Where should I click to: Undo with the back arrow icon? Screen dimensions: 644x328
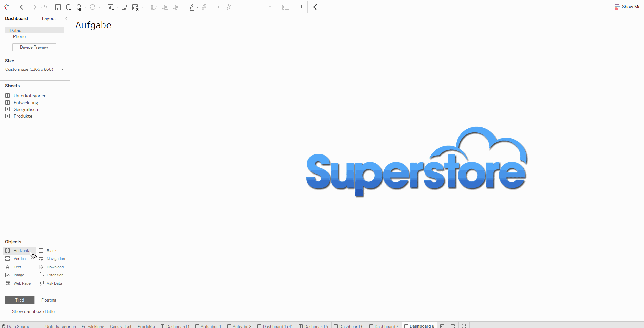(x=23, y=7)
